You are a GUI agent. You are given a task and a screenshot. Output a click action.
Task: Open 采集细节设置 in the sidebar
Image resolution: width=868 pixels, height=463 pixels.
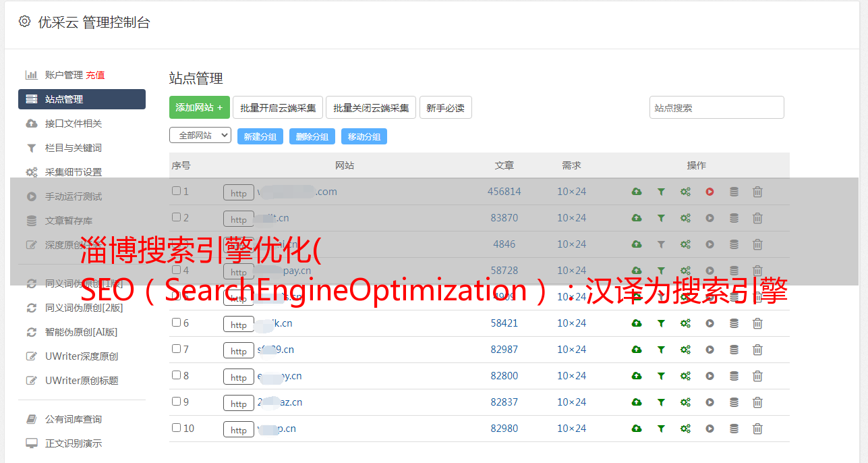tap(74, 172)
